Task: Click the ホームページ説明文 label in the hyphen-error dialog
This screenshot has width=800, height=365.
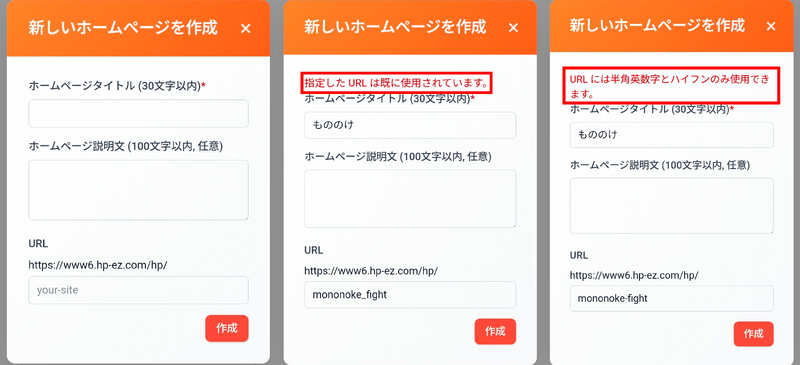Action: coord(660,165)
